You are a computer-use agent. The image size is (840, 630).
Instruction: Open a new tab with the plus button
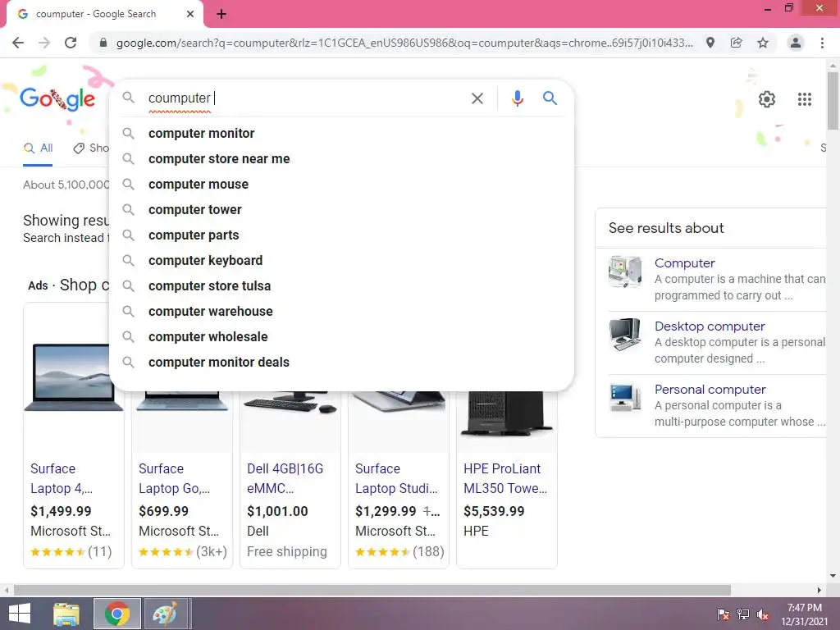(221, 14)
